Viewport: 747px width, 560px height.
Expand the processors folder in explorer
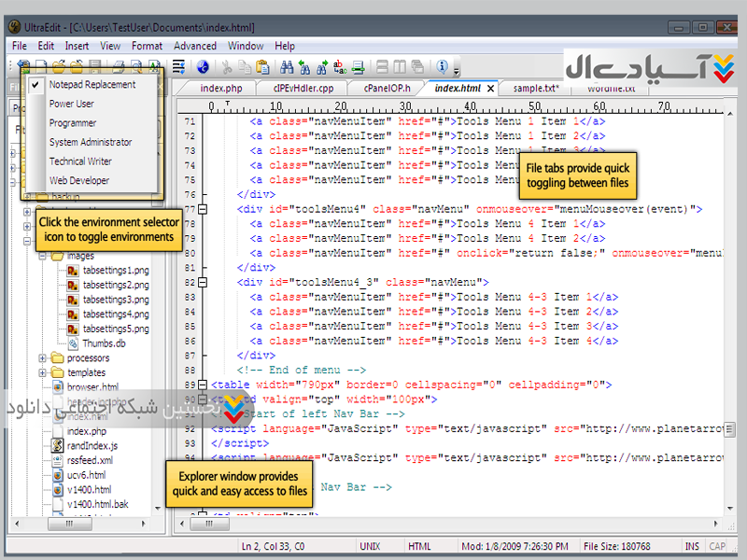point(43,358)
